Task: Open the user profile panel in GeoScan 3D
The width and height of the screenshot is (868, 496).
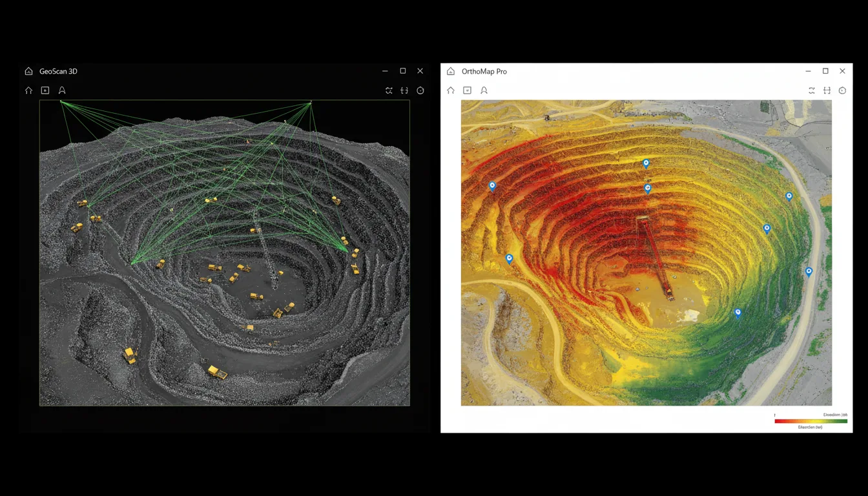Action: [62, 90]
